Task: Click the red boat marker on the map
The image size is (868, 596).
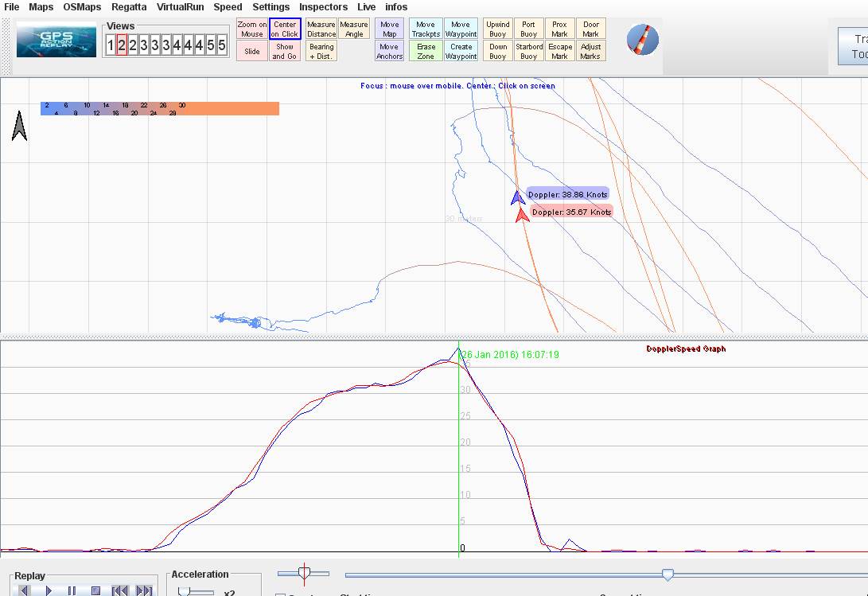Action: tap(522, 214)
